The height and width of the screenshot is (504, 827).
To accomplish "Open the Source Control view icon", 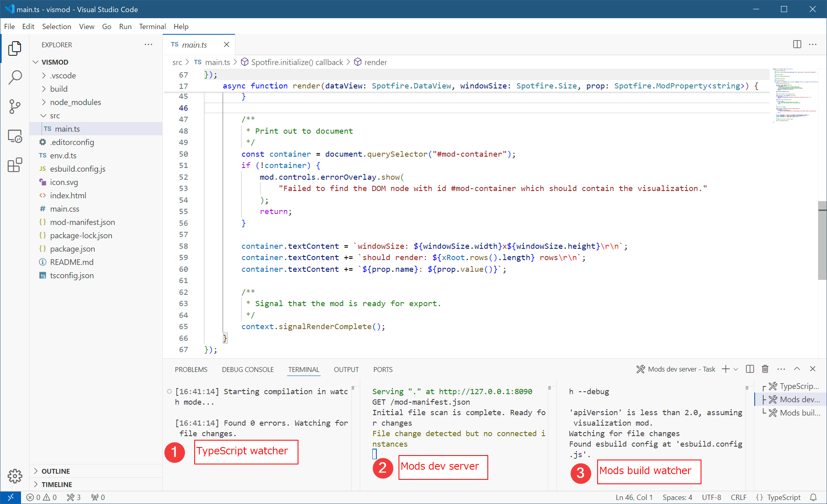I will click(15, 107).
